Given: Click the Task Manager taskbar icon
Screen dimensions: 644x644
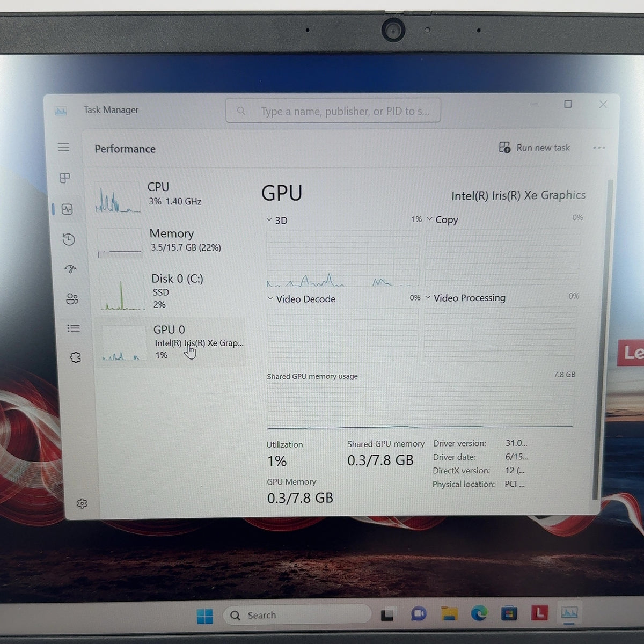Looking at the screenshot, I should coord(569,612).
